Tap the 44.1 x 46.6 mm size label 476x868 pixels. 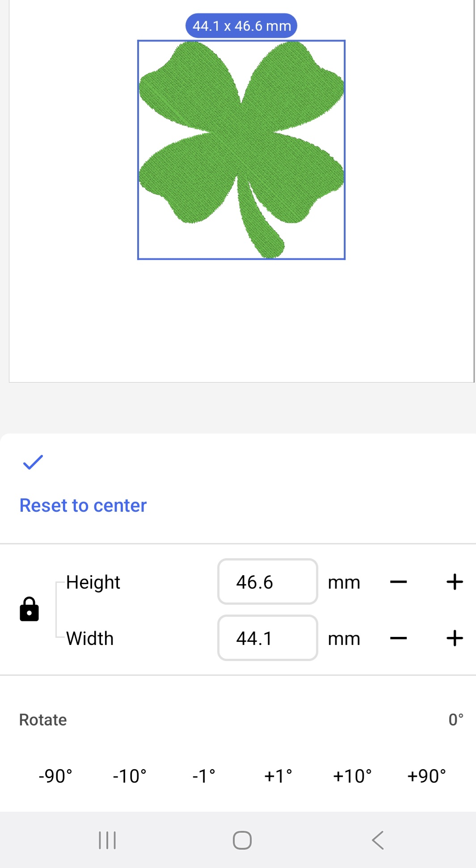[x=241, y=26]
